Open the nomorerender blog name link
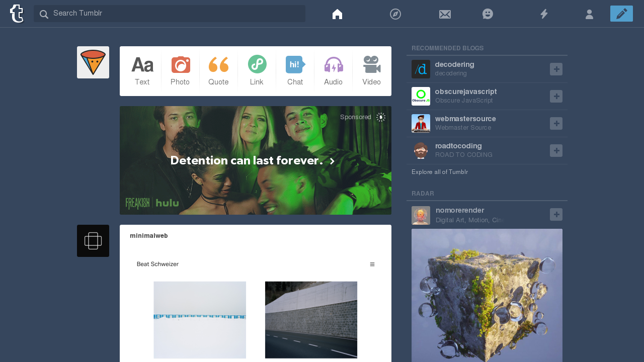644x362 pixels. point(460,210)
